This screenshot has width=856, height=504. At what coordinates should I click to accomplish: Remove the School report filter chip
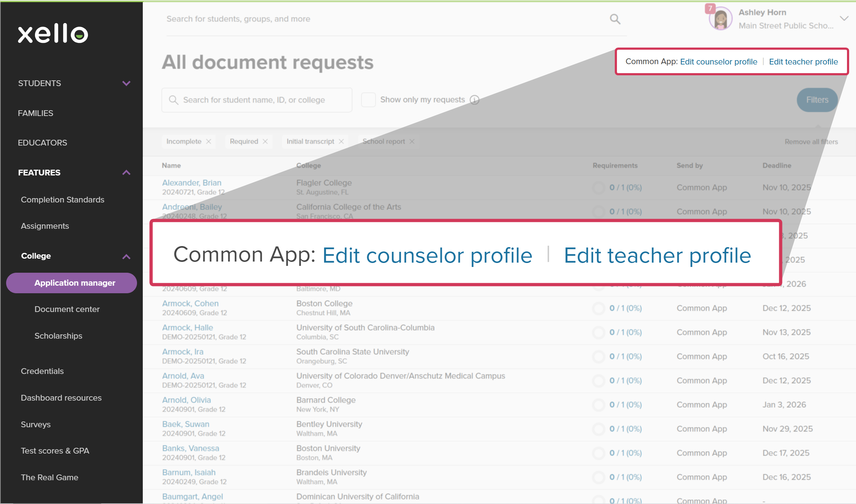coord(412,141)
